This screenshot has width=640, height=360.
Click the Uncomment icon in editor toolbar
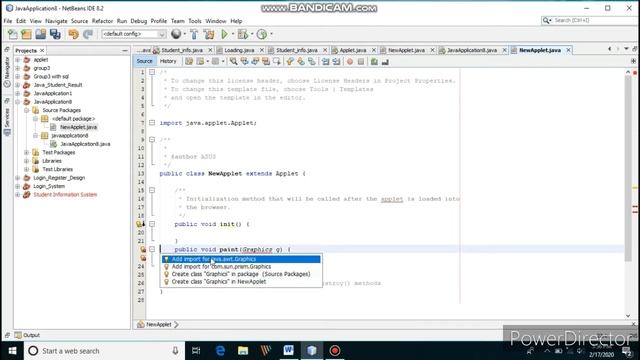point(385,62)
